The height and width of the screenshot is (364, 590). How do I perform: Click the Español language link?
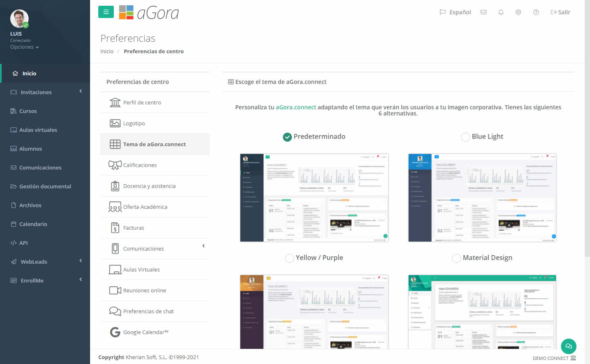click(x=460, y=12)
